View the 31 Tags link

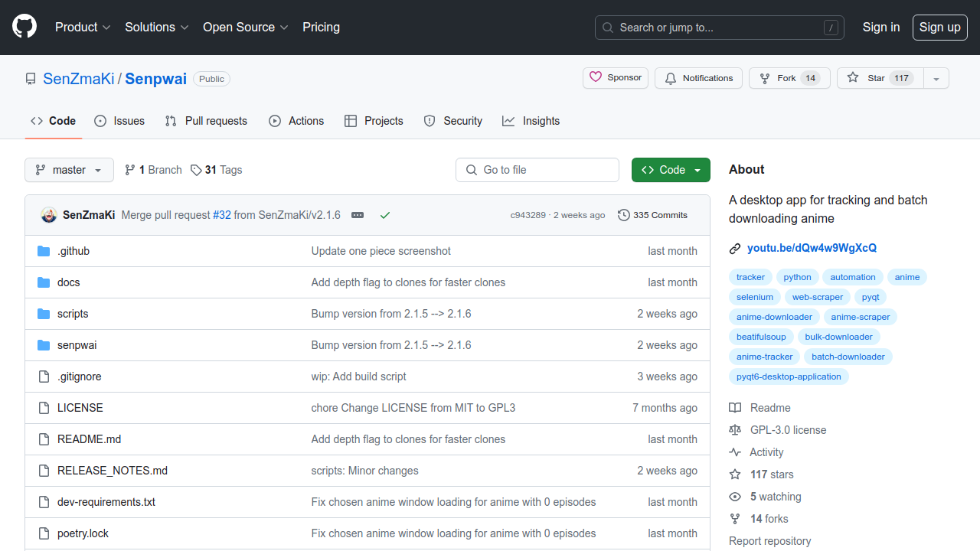point(217,170)
